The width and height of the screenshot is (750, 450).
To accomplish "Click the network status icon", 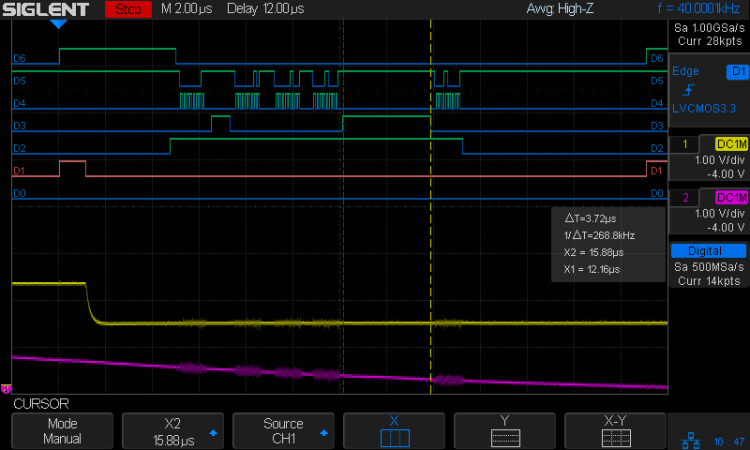I will [691, 439].
